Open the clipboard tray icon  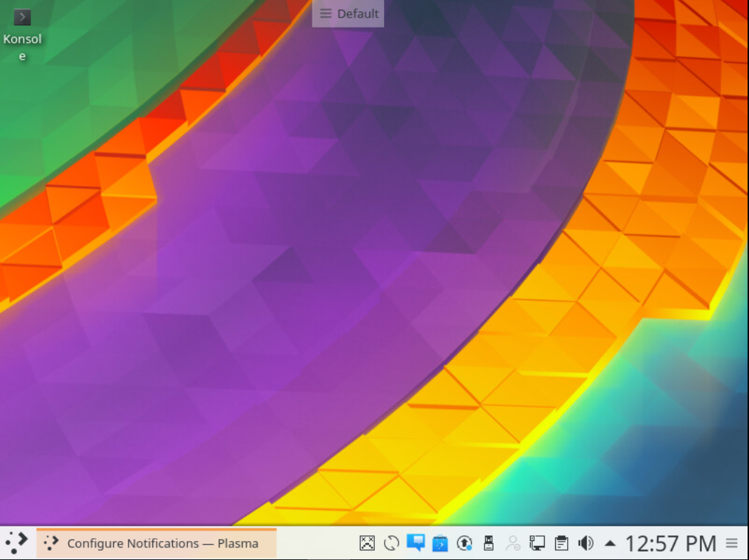pos(562,543)
